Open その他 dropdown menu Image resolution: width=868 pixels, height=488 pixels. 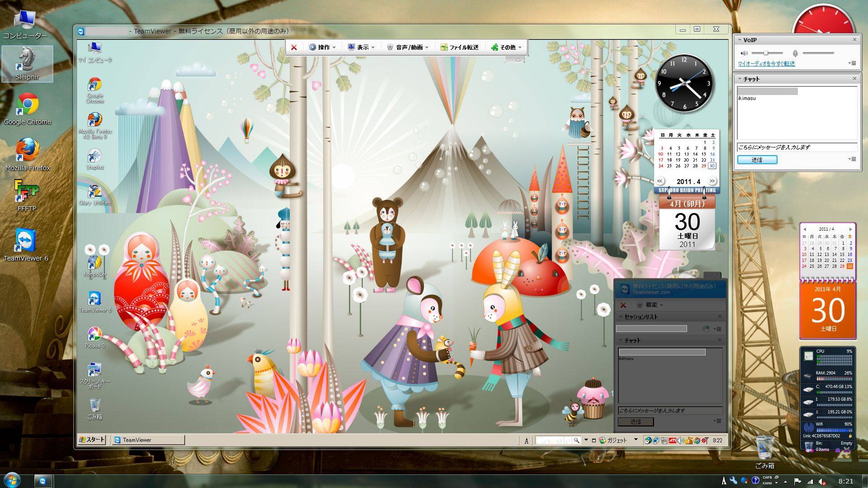[507, 47]
